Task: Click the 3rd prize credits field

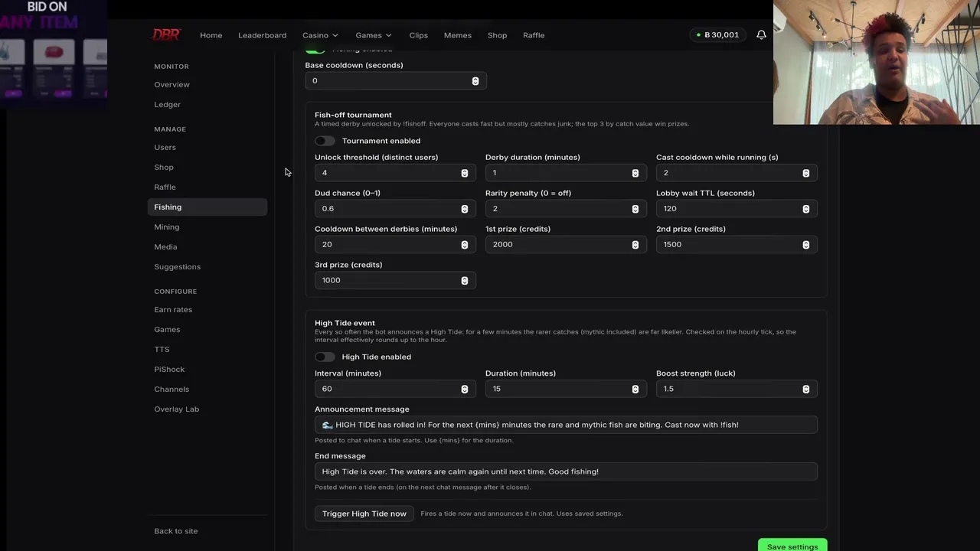Action: click(395, 280)
